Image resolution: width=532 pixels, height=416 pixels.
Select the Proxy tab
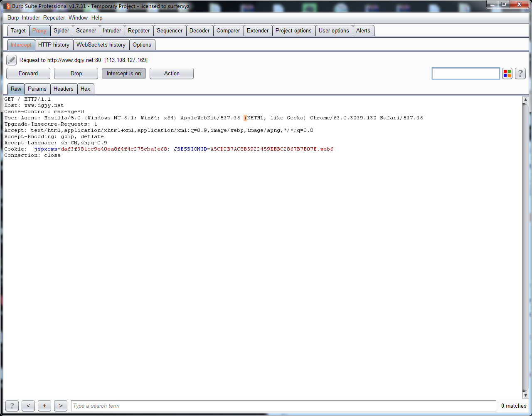[x=39, y=31]
